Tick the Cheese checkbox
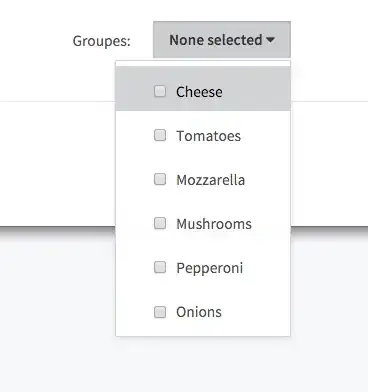Image resolution: width=368 pixels, height=392 pixels. tap(160, 91)
